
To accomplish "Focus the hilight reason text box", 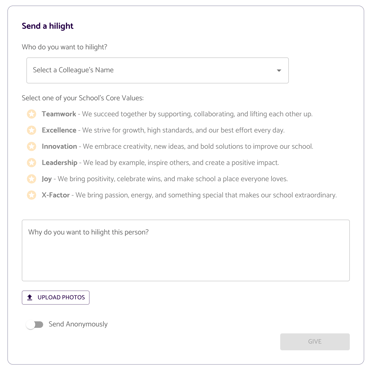I will tap(186, 250).
